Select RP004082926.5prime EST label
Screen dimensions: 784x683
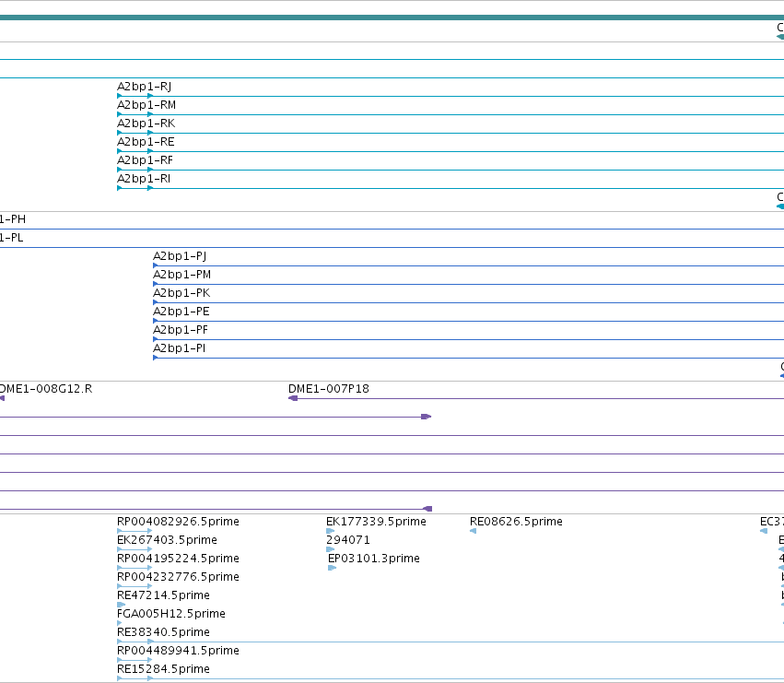178,522
